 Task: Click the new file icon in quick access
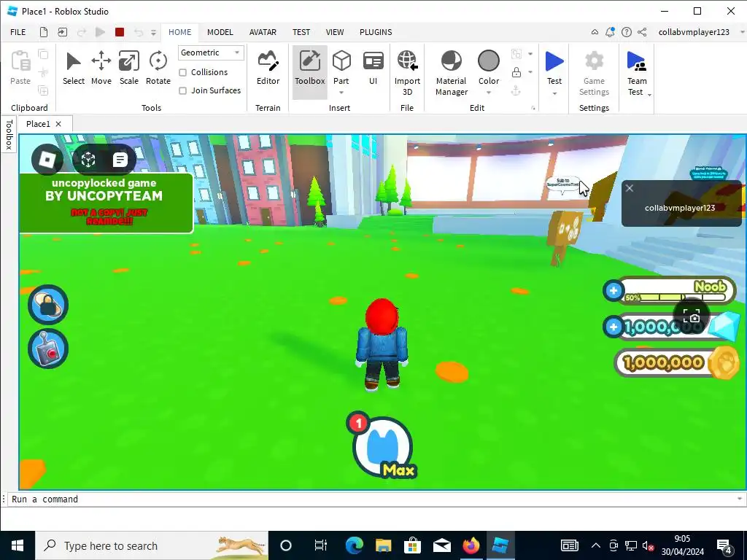(x=43, y=32)
